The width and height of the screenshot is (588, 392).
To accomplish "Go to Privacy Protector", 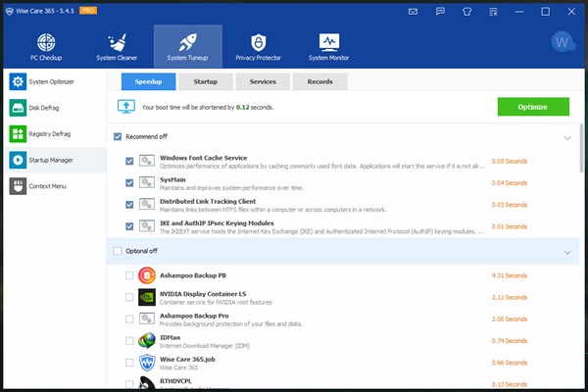I will 258,46.
